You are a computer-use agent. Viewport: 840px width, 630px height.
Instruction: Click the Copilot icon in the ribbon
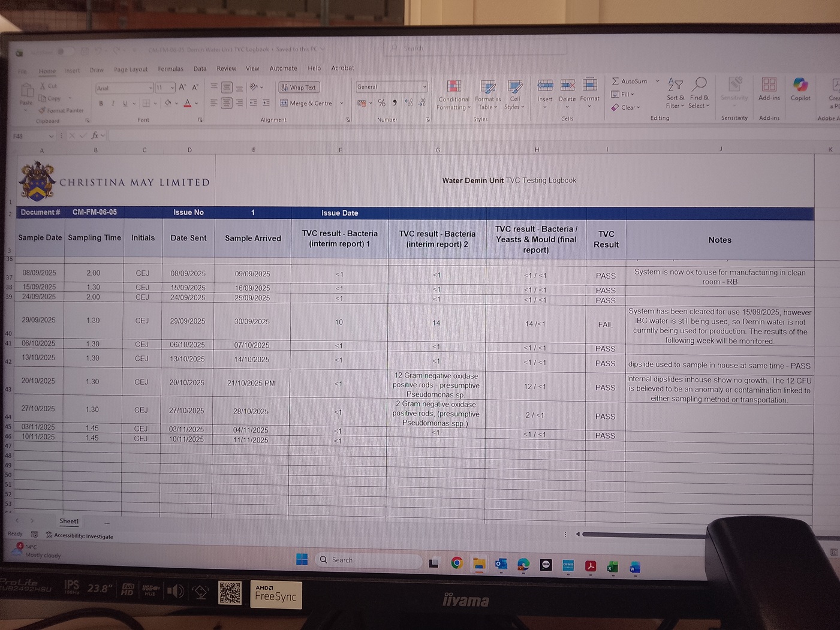click(x=800, y=89)
